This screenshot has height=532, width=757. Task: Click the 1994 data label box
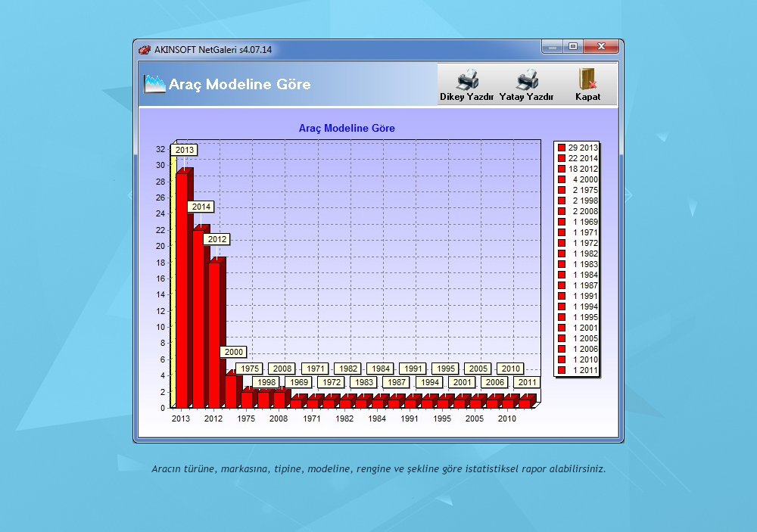430,382
